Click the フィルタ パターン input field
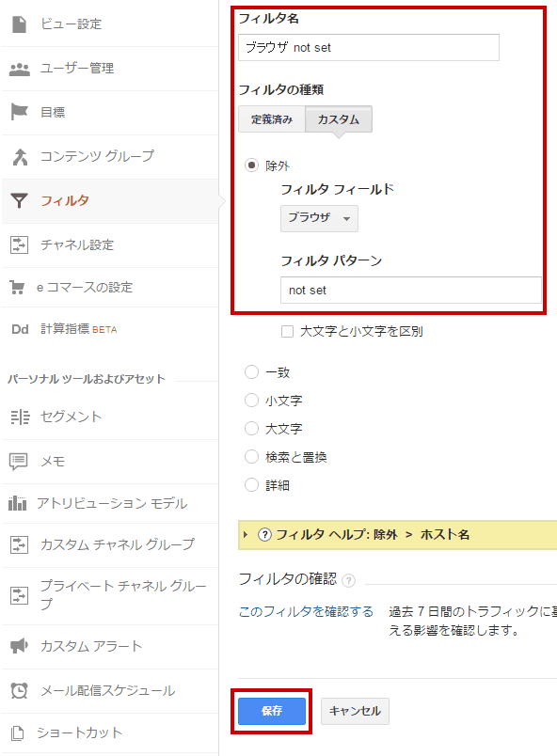The width and height of the screenshot is (557, 756). click(x=411, y=290)
